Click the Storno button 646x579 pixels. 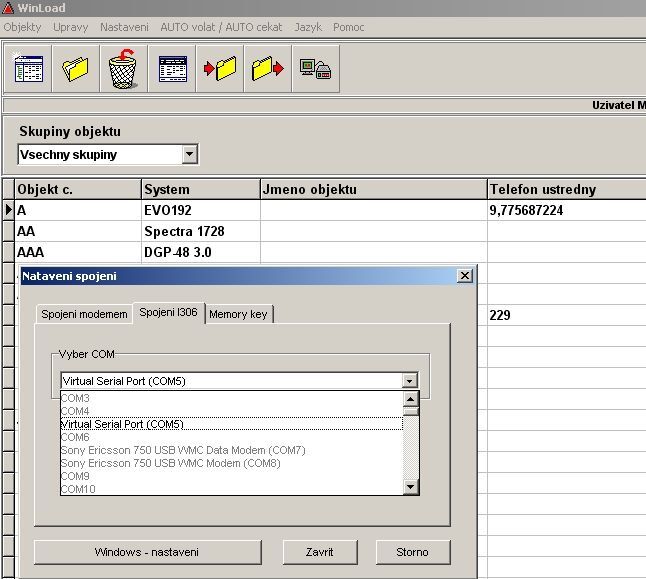[413, 552]
